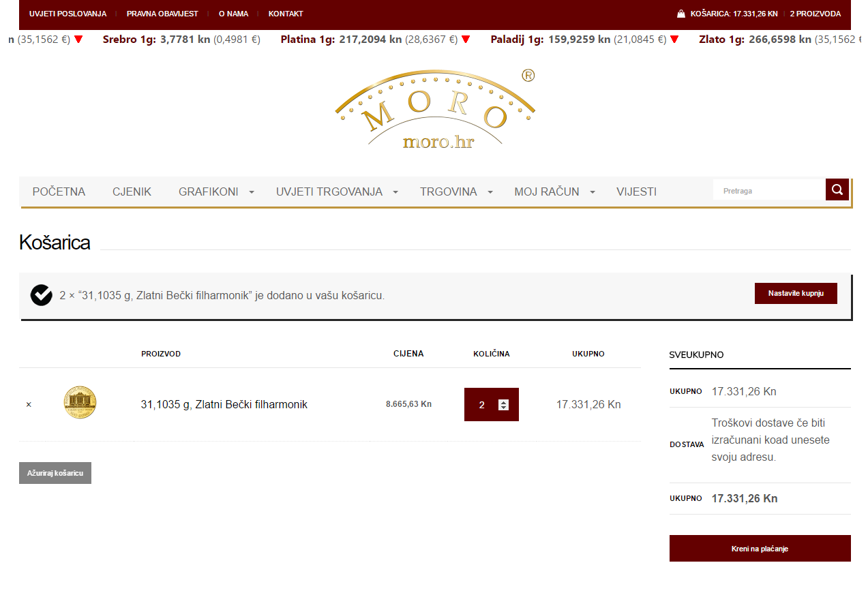Expand the Uvjeti trgovanja dropdown arrow
This screenshot has height=610, width=868.
coord(395,192)
